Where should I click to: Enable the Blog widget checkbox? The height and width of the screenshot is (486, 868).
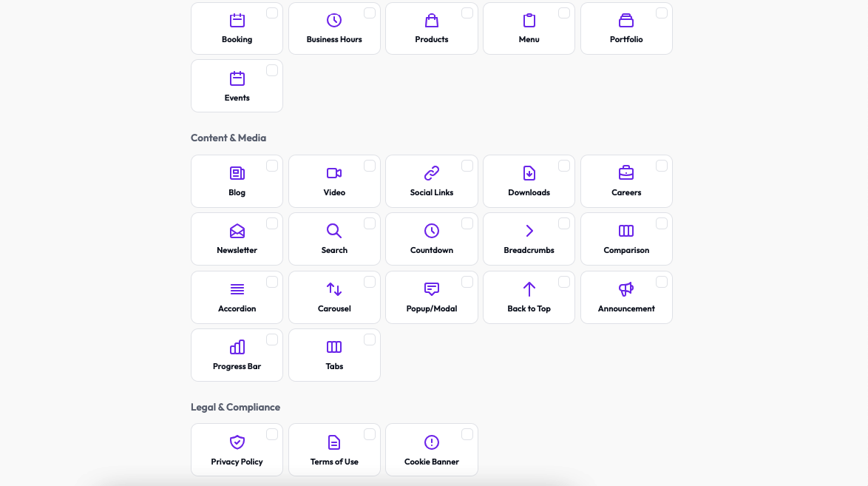pyautogui.click(x=272, y=166)
